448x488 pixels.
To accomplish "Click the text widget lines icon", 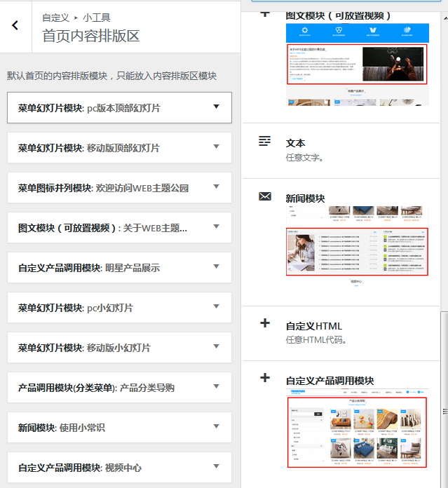I will click(265, 141).
